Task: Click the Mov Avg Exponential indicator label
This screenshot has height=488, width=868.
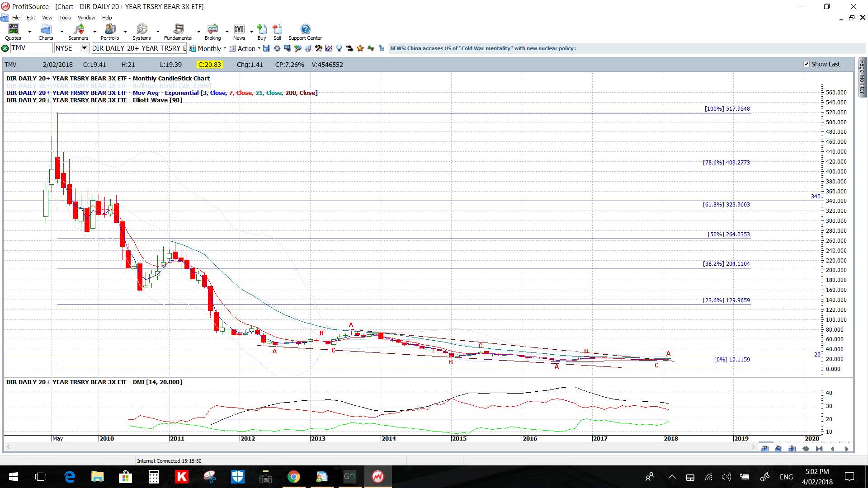Action: [162, 93]
